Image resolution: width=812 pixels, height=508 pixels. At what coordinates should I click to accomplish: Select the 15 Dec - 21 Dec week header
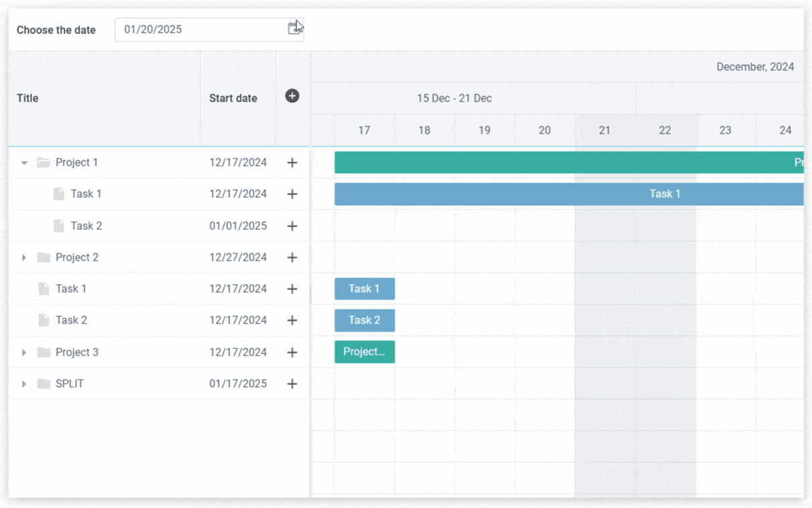pos(454,98)
